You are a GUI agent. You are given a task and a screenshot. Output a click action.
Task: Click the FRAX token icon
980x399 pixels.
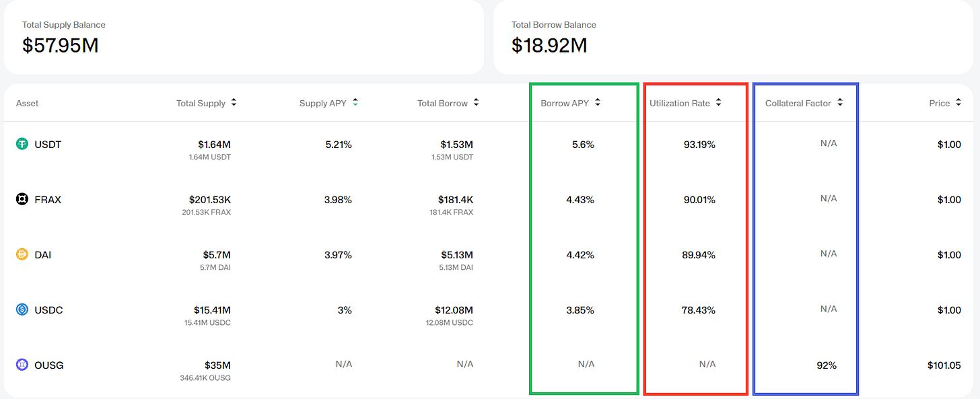tap(22, 200)
